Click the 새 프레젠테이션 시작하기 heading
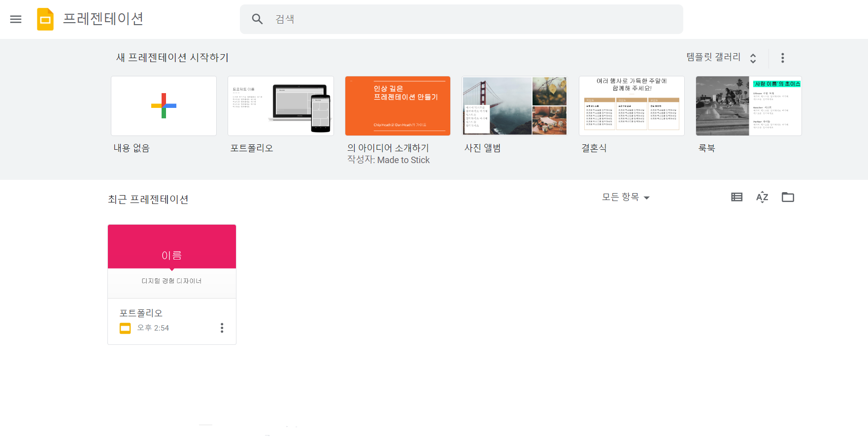This screenshot has height=437, width=868. click(x=172, y=58)
